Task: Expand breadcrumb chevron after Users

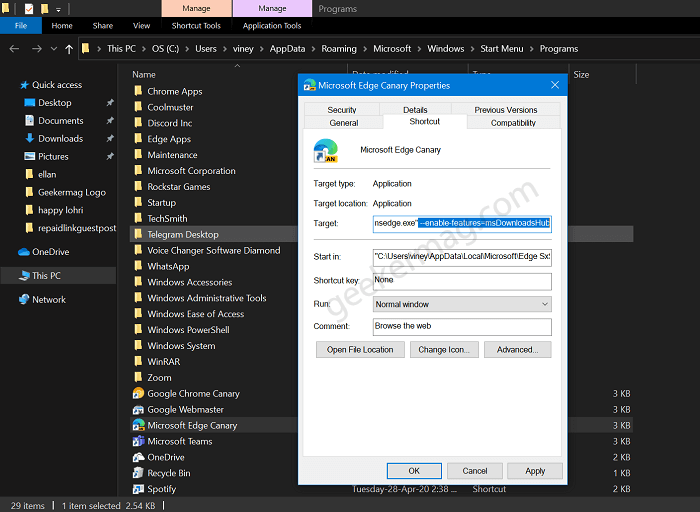Action: tap(225, 49)
